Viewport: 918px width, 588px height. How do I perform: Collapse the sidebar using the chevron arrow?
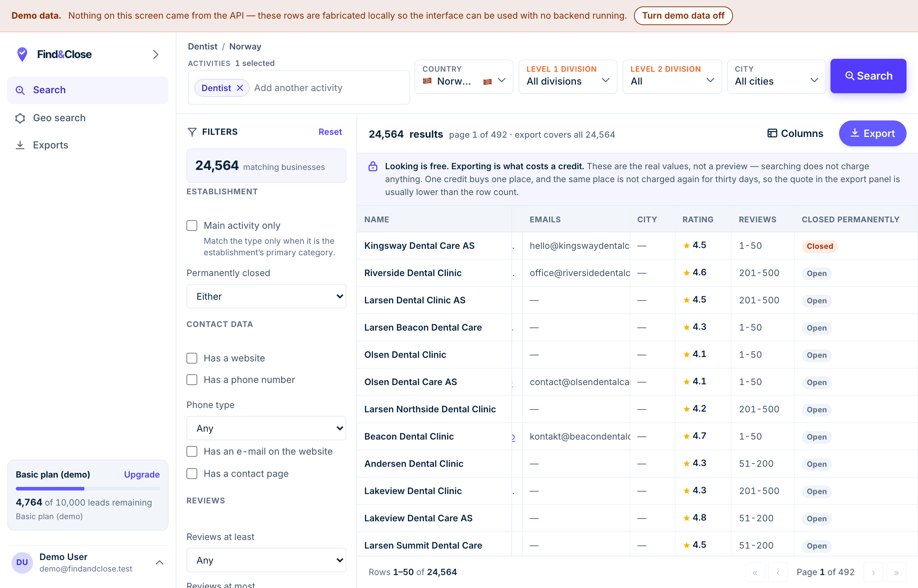pos(155,54)
